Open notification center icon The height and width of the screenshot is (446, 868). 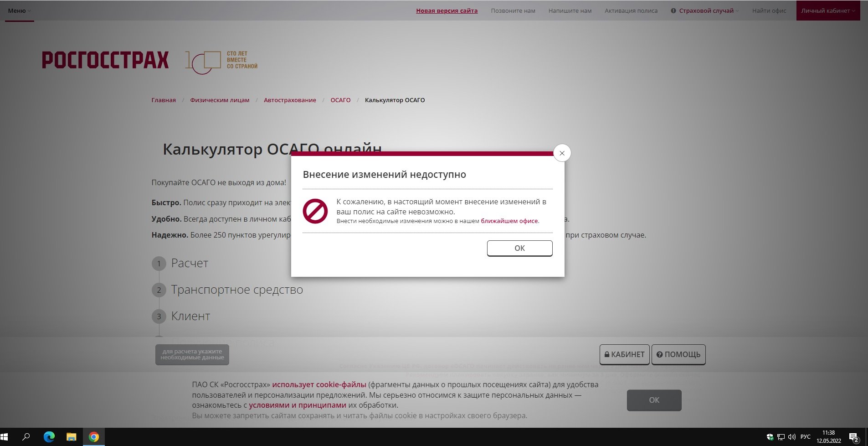pyautogui.click(x=854, y=437)
